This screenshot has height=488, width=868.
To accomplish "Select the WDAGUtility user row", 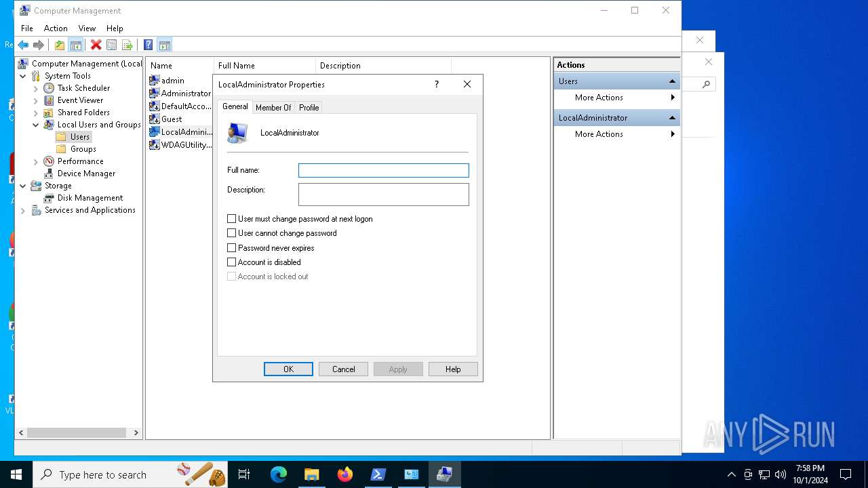I will [x=180, y=145].
